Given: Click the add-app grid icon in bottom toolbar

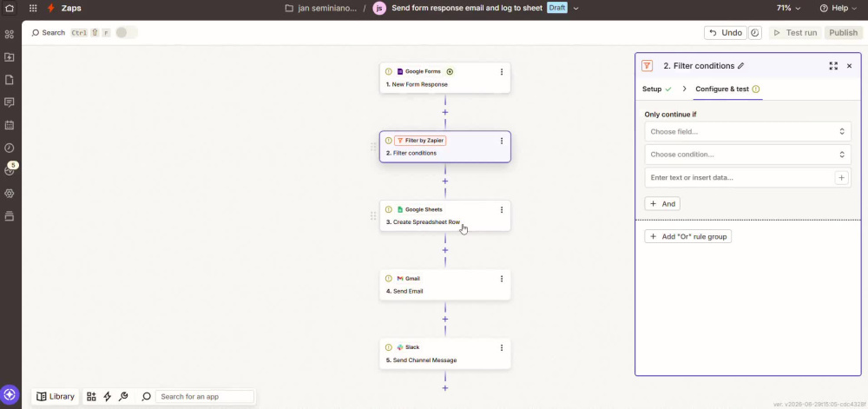Looking at the screenshot, I should point(91,396).
